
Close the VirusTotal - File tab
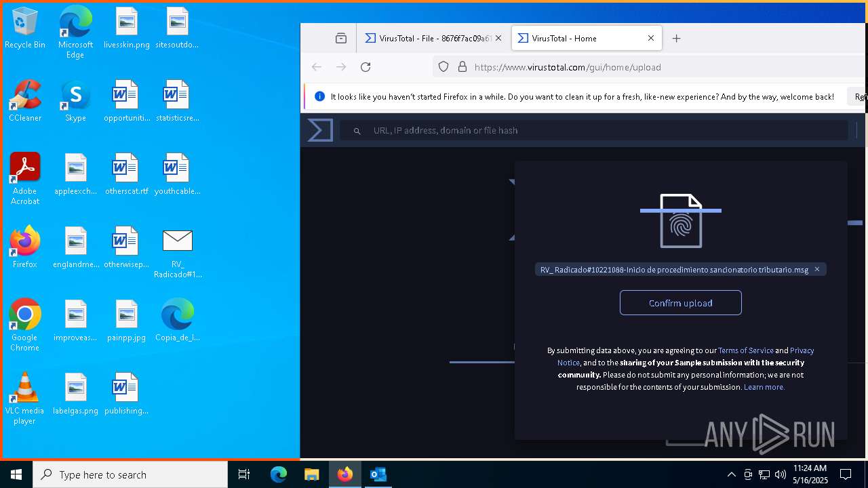click(x=498, y=39)
